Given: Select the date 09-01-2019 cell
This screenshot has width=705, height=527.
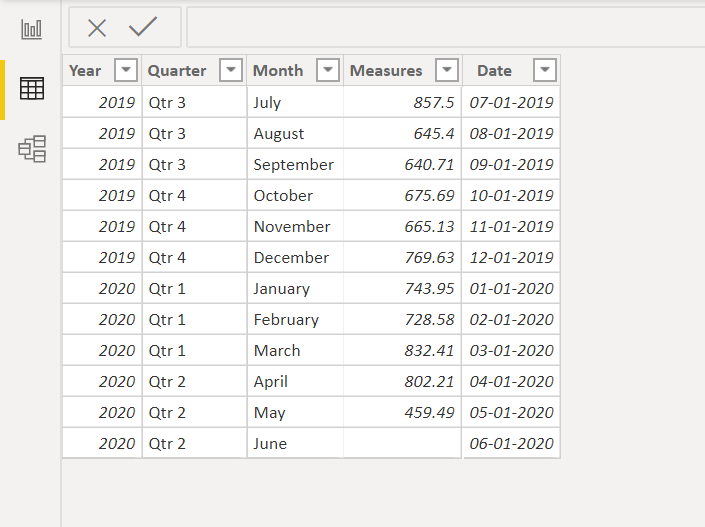Looking at the screenshot, I should click(x=512, y=165).
